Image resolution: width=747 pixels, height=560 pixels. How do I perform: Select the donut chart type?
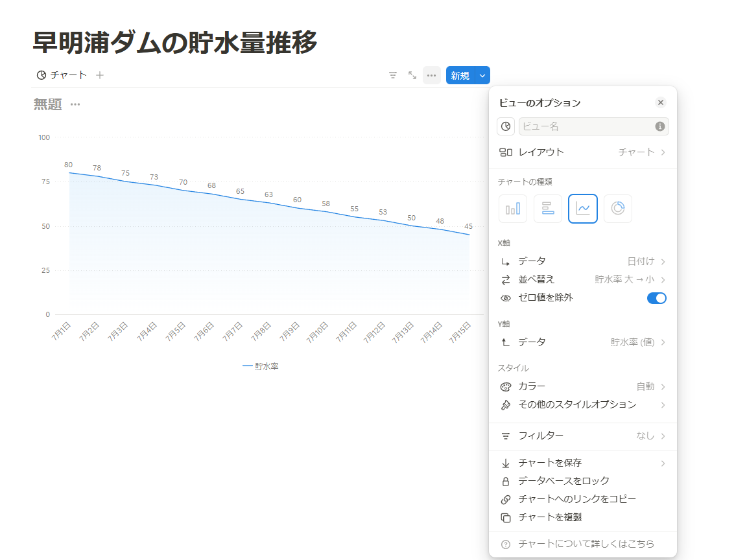[x=617, y=208]
